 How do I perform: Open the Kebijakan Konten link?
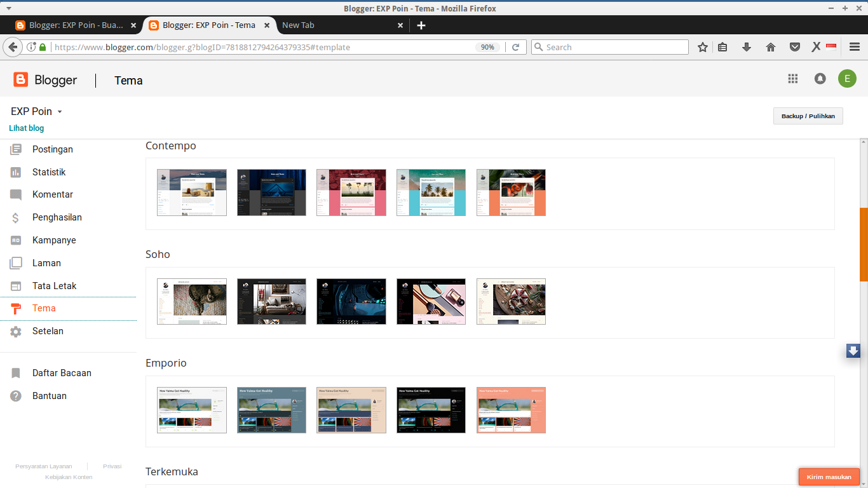[69, 477]
